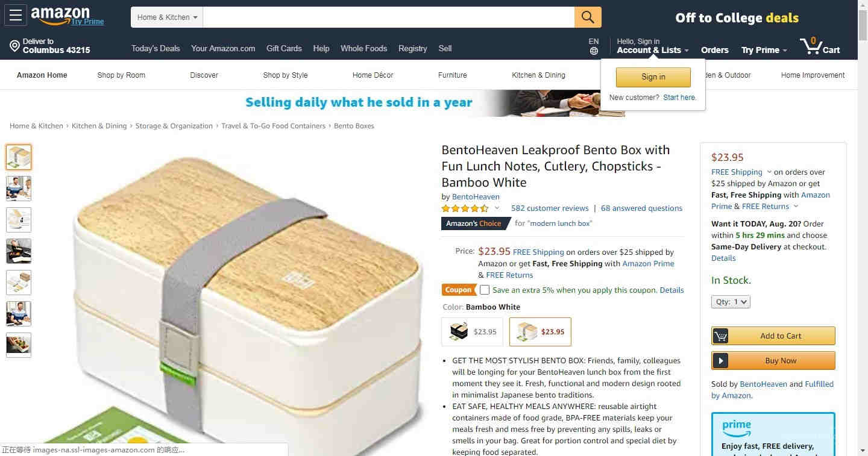The height and width of the screenshot is (456, 868).
Task: Click the delivery location pin icon
Action: pyautogui.click(x=14, y=46)
